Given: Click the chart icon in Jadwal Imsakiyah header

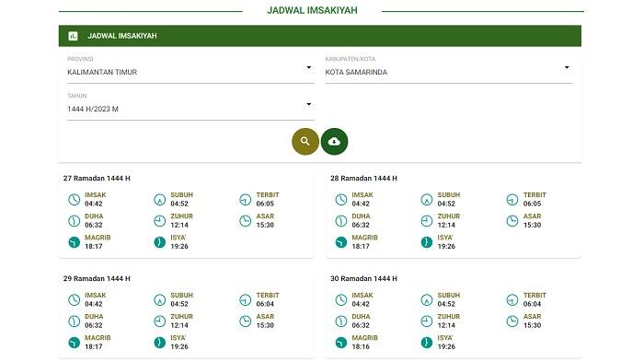Looking at the screenshot, I should tap(73, 36).
